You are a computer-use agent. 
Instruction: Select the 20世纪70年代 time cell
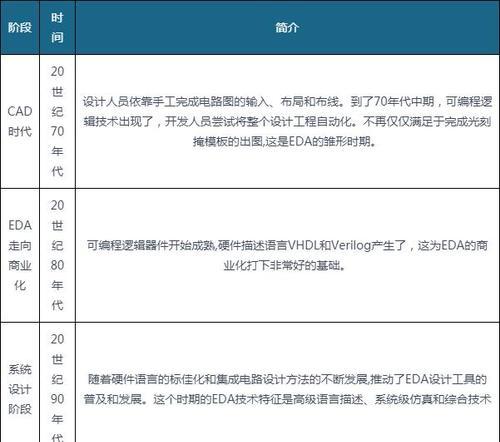click(57, 121)
